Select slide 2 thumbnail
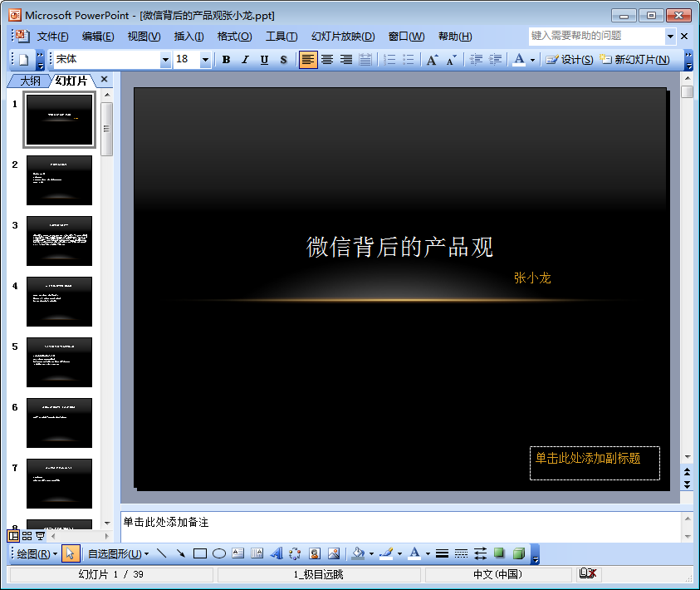Image resolution: width=700 pixels, height=590 pixels. (60, 180)
